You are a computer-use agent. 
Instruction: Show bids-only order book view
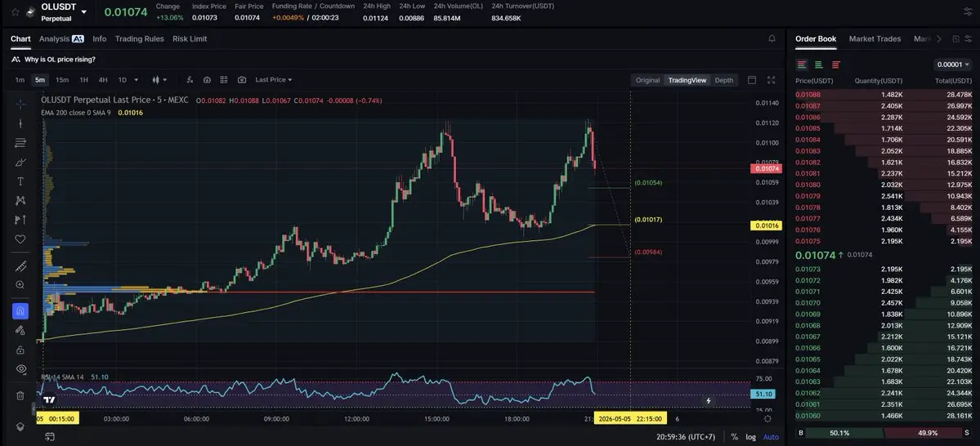pos(819,65)
